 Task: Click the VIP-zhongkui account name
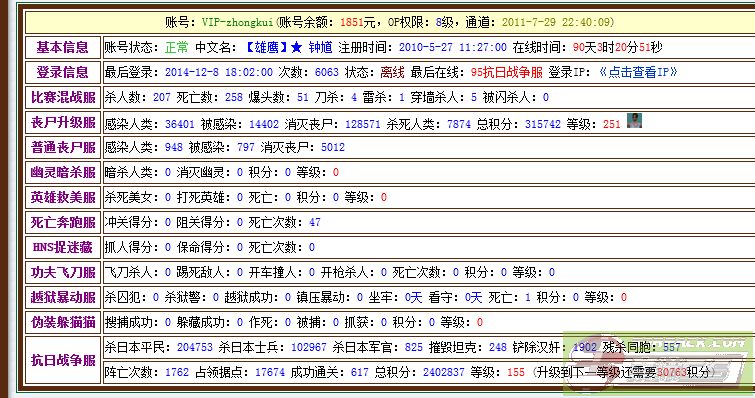pyautogui.click(x=237, y=22)
